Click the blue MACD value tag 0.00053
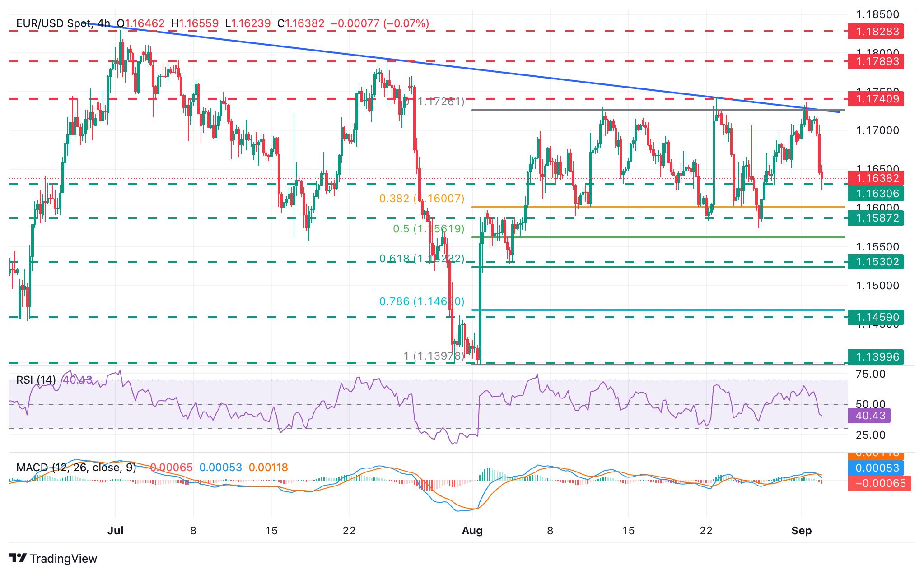924x574 pixels. click(x=876, y=468)
